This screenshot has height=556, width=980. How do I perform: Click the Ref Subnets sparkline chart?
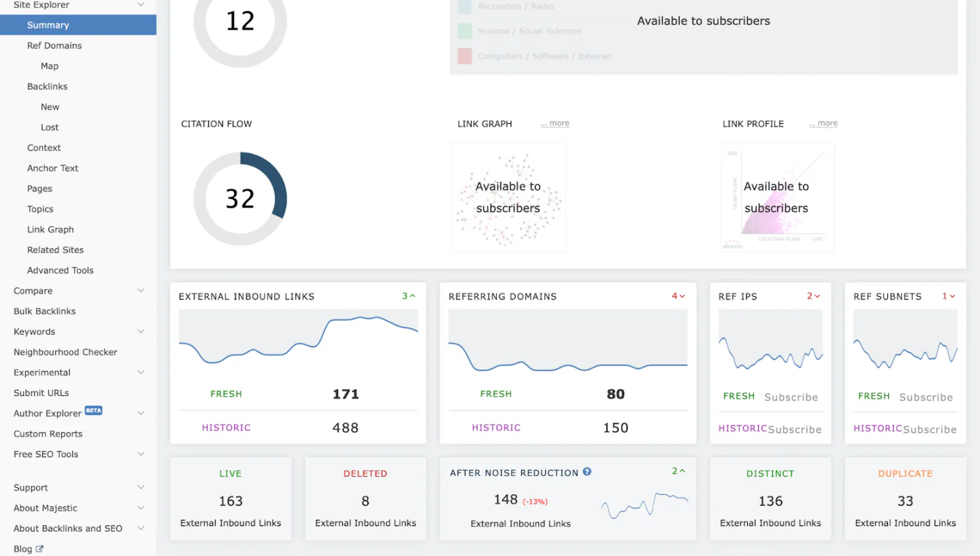click(905, 341)
